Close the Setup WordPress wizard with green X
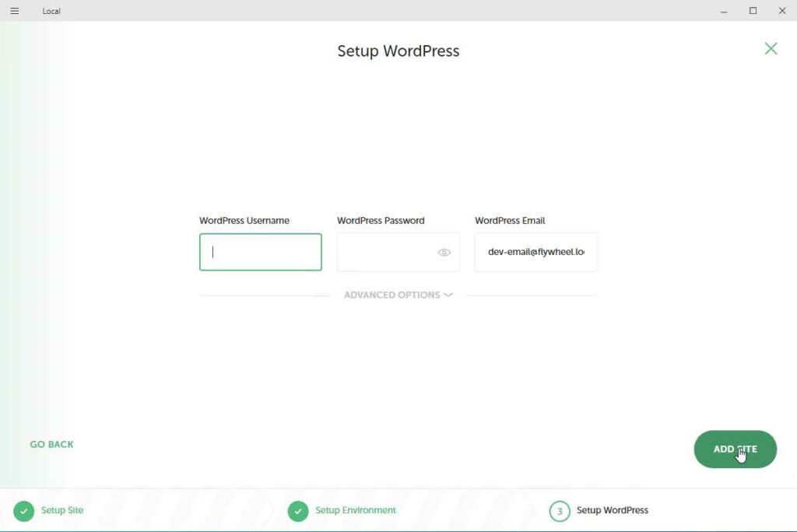Viewport: 797px width, 532px height. [x=771, y=48]
